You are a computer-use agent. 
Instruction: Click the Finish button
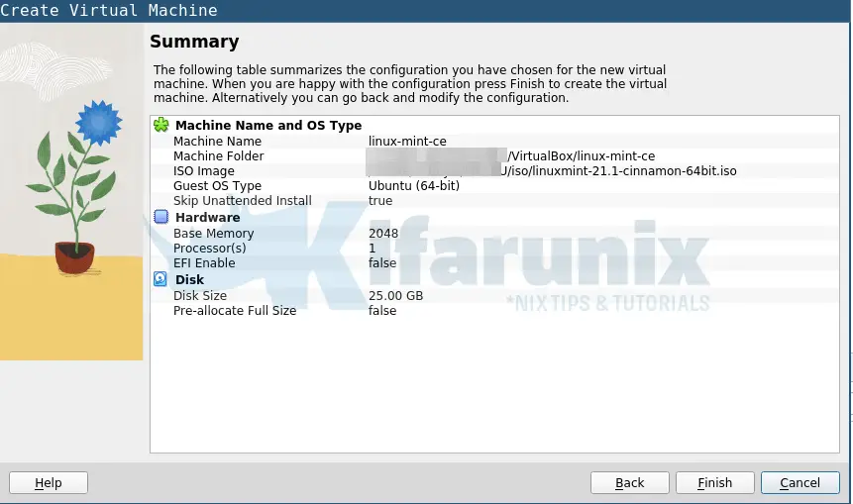click(714, 482)
